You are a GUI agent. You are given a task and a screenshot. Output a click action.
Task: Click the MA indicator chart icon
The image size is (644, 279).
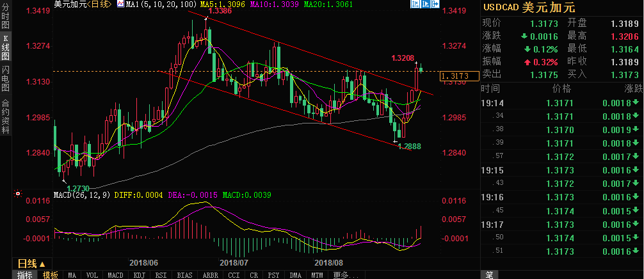pos(118,4)
